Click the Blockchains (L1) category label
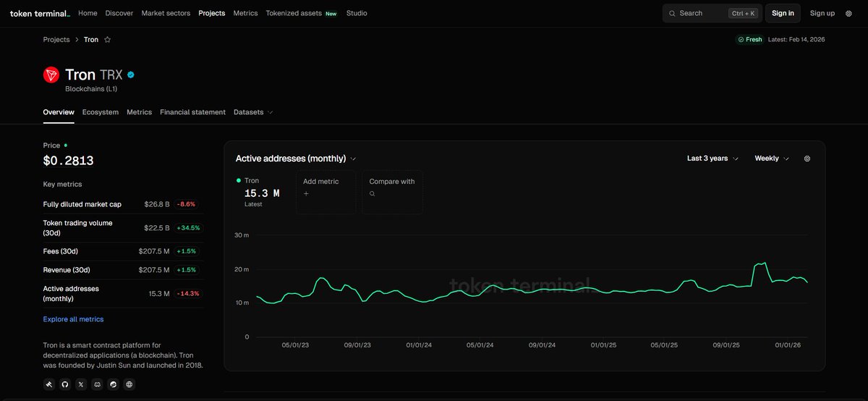Viewport: 868px width, 401px height. [91, 89]
